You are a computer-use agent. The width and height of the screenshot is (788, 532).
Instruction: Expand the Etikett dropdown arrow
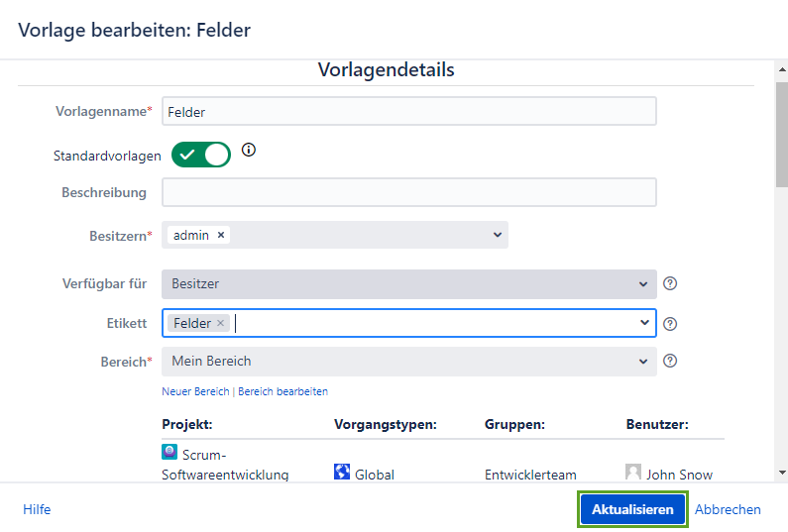point(644,323)
